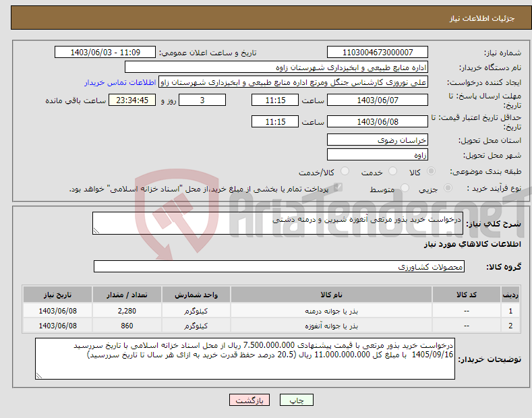Click the واحد شمارش column header
The image size is (532, 418).
[196, 295]
